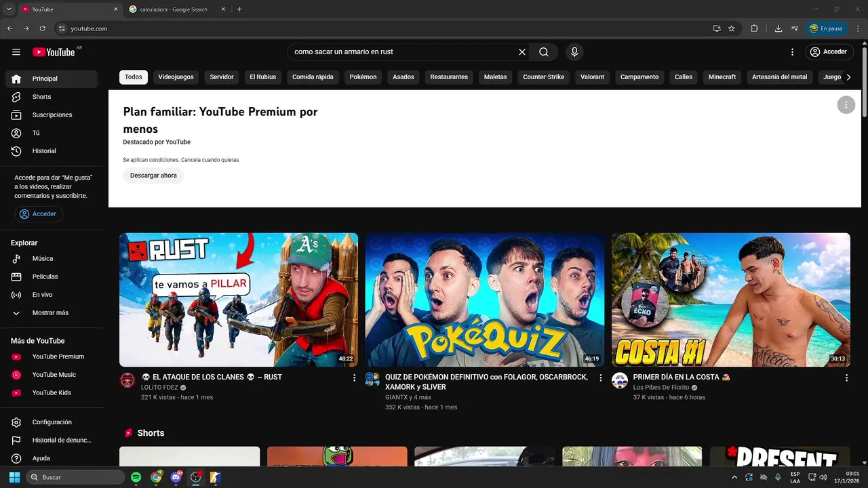Open the LOLITO FDEZ channel name link
The height and width of the screenshot is (488, 868).
tap(159, 387)
